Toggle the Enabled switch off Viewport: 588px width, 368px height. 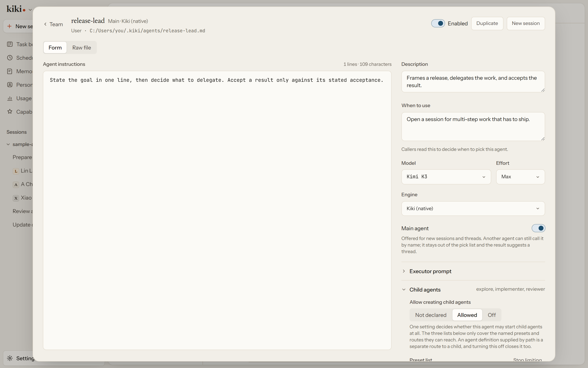[x=438, y=23]
